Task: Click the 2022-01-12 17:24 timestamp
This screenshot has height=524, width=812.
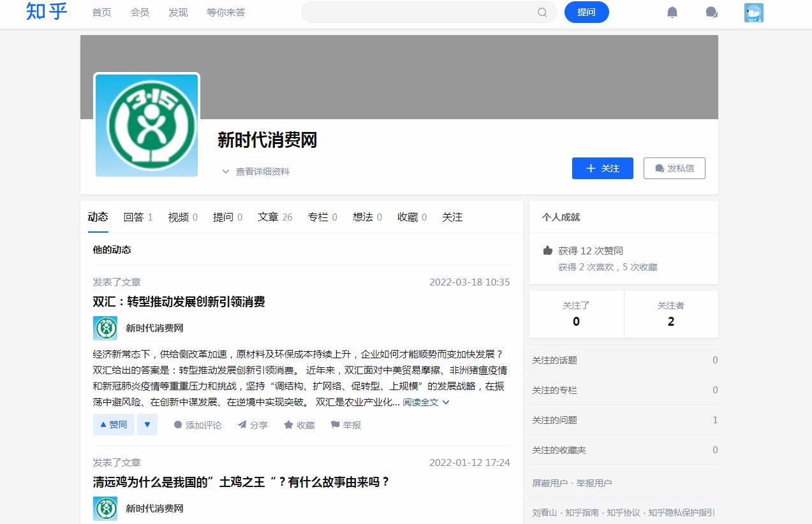Action: [469, 463]
